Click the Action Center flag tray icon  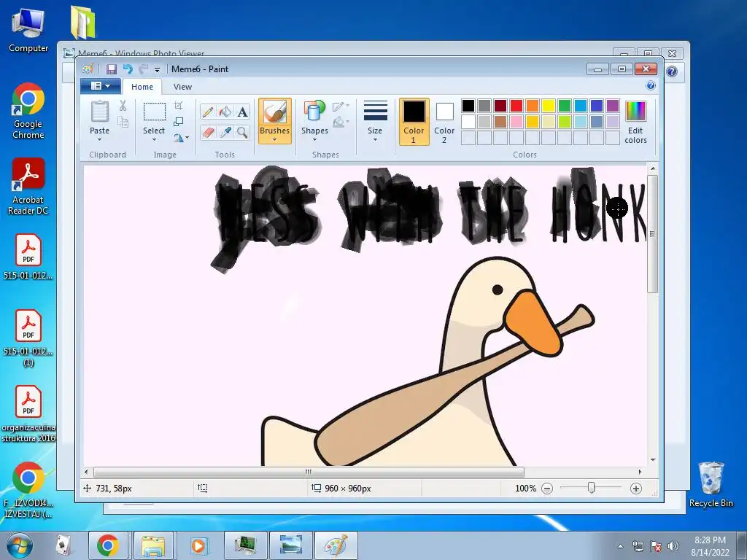click(x=656, y=546)
